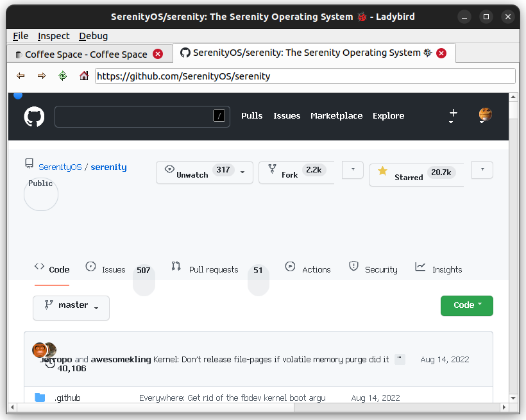Click the Pulls link in GitHub header
Viewport: 526px width, 420px height.
(x=252, y=115)
